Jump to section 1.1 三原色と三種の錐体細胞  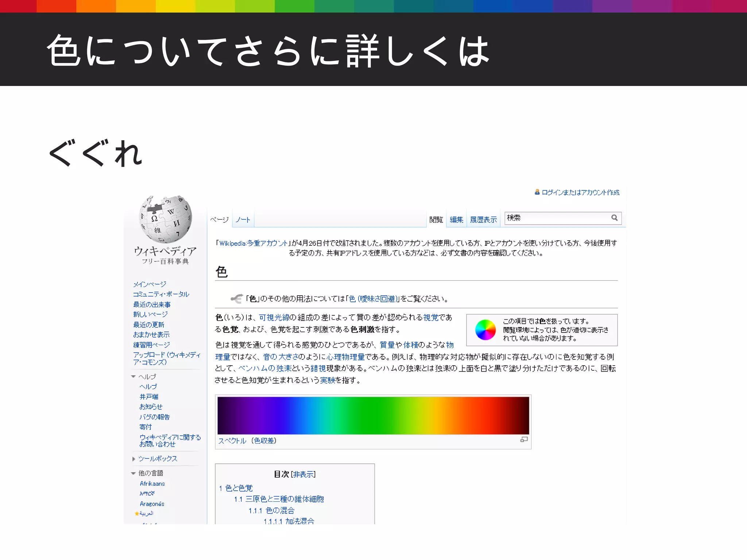tap(279, 499)
